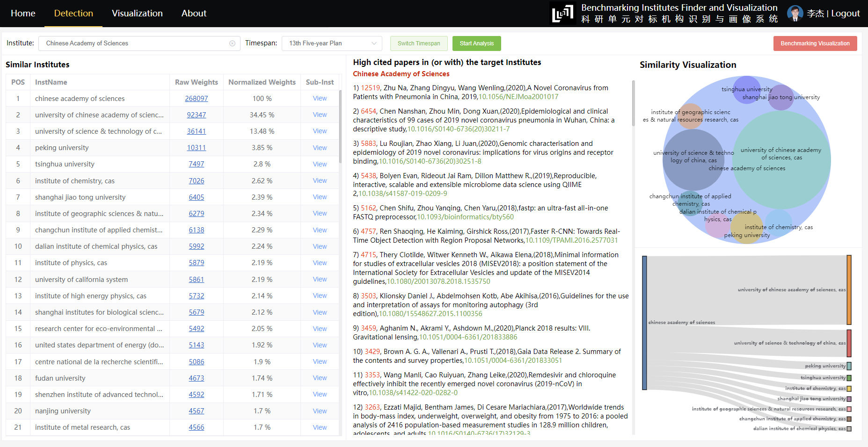Screen dimensions: 868x447
Task: View sub-institutes of peking university
Action: coord(320,148)
